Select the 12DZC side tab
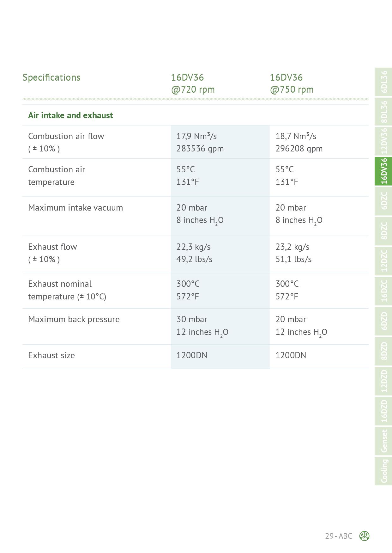Viewport: 392px width, 553px height. click(383, 261)
